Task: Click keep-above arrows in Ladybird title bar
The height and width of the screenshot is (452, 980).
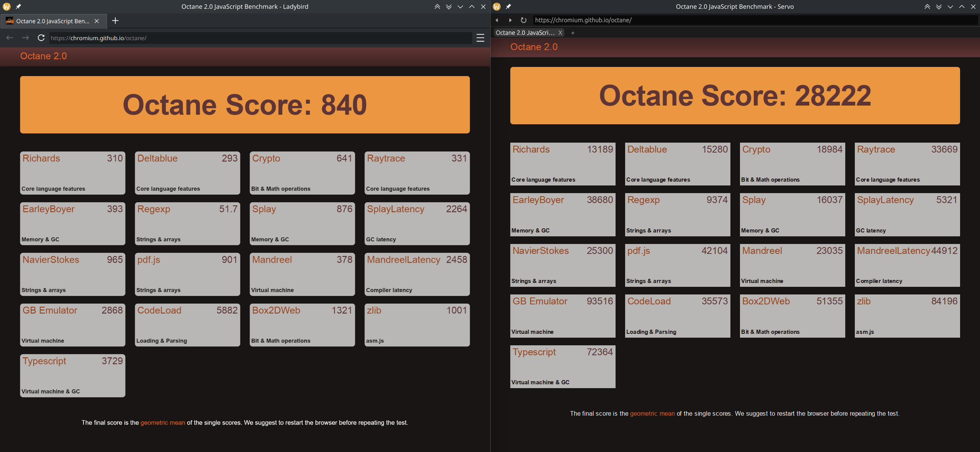Action: (x=437, y=7)
